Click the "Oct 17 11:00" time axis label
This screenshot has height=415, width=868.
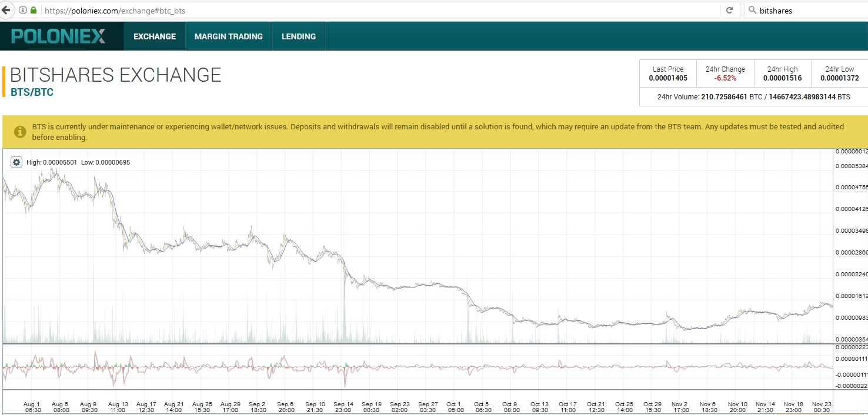[x=567, y=407]
